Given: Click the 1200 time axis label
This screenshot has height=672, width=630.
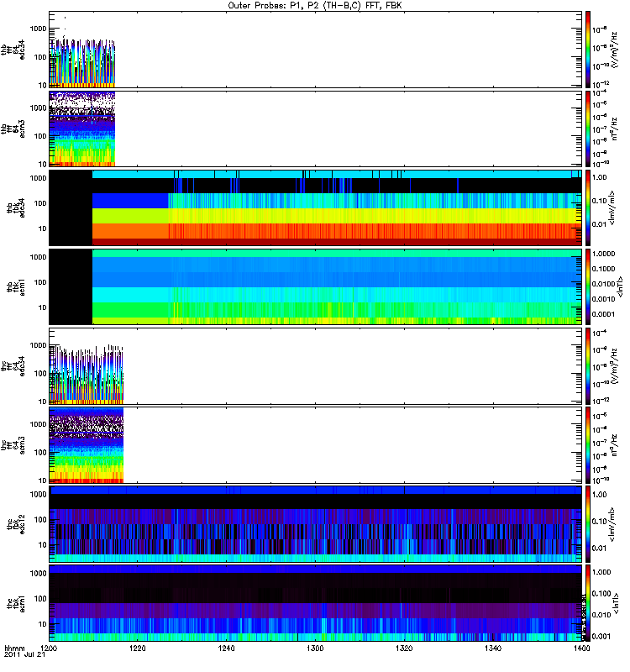Looking at the screenshot, I should tap(50, 648).
